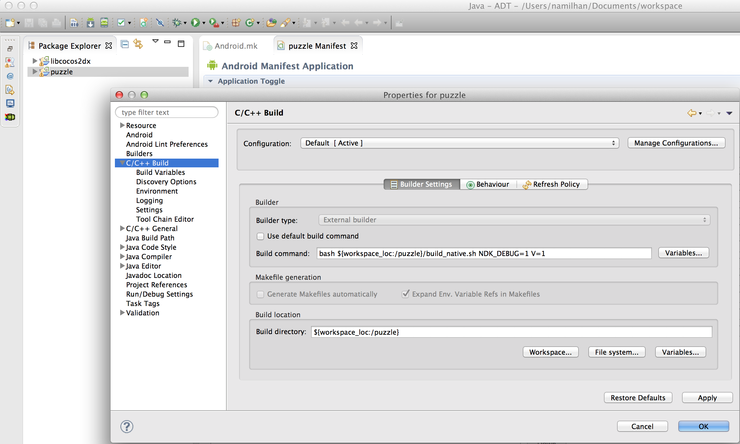Click the OK button

click(703, 426)
